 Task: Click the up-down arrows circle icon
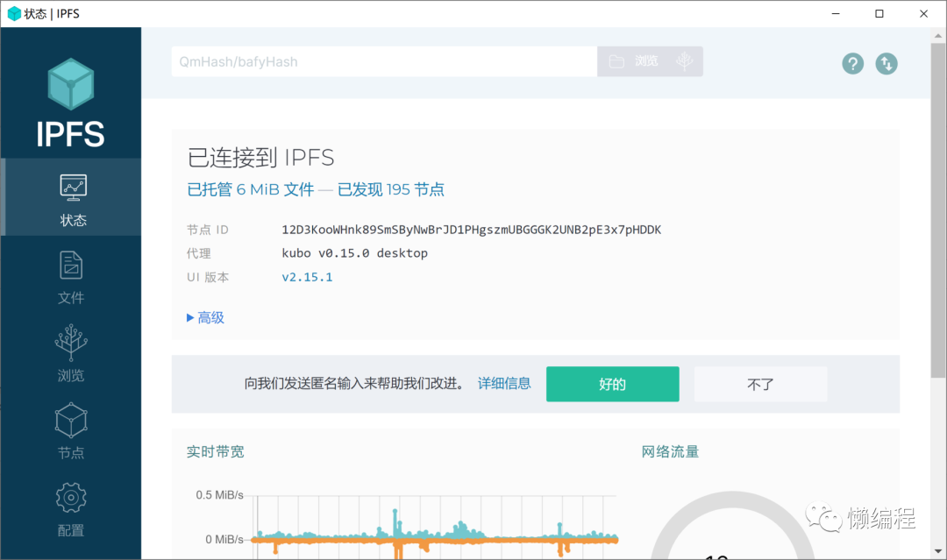pos(886,63)
